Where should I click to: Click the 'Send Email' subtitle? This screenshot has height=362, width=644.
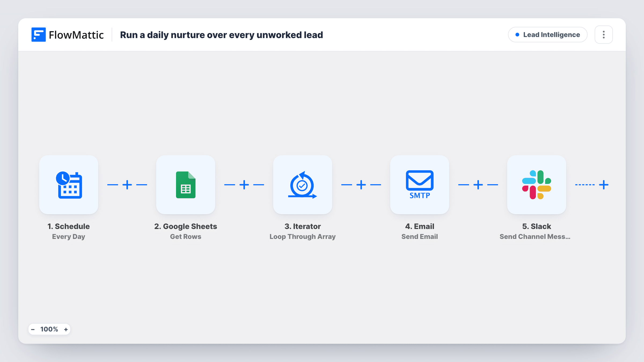(420, 237)
